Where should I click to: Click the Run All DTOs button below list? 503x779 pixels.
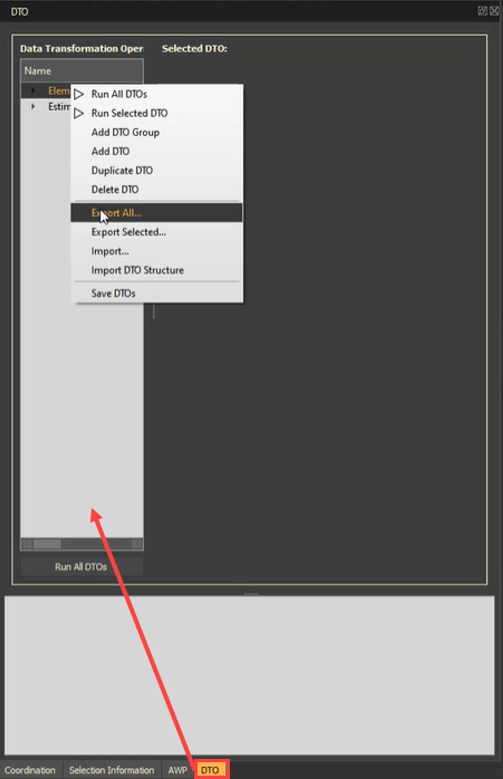[x=82, y=566]
